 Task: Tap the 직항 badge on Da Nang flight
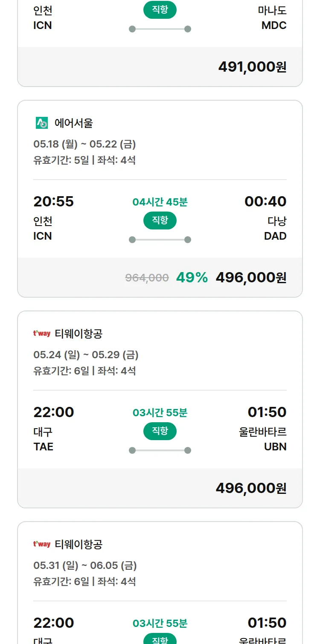pos(160,220)
